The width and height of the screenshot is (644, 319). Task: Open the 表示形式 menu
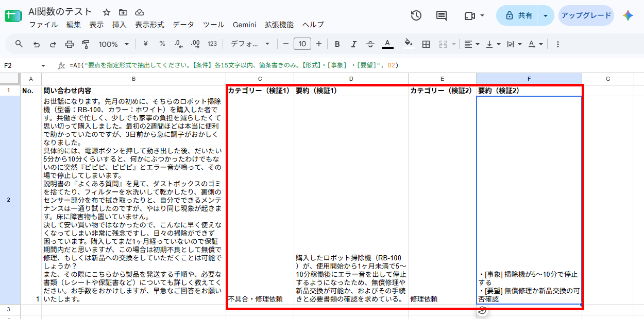pos(149,25)
